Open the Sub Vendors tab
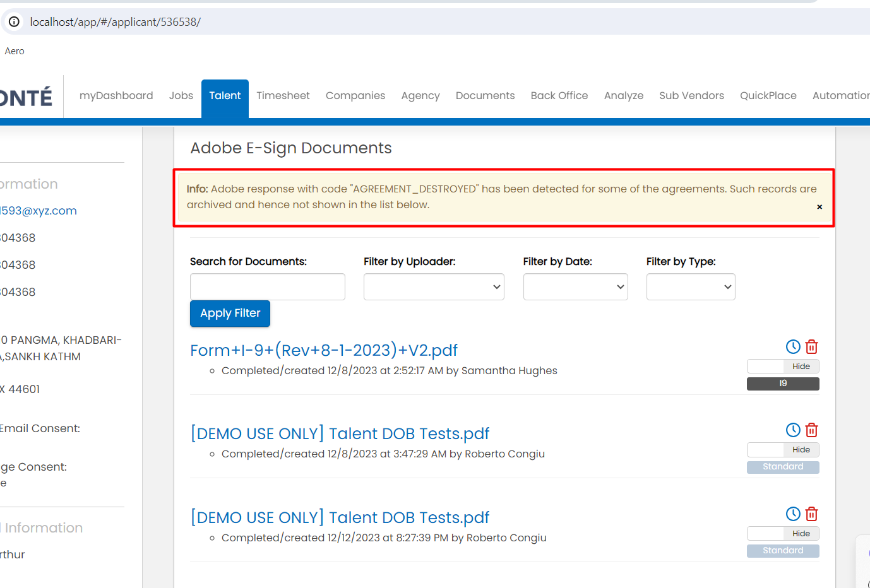870x588 pixels. point(691,96)
